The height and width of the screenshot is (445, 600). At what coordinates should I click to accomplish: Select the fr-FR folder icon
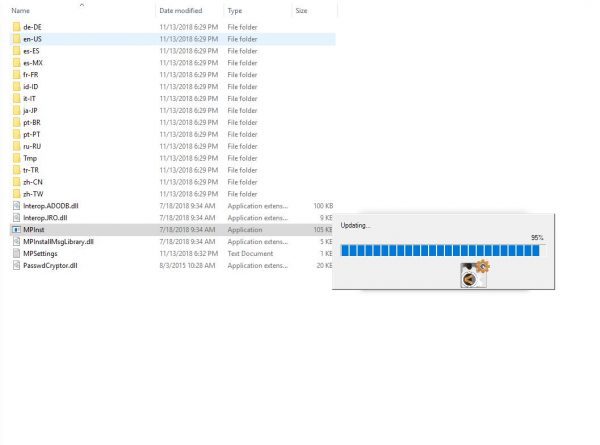click(x=16, y=74)
